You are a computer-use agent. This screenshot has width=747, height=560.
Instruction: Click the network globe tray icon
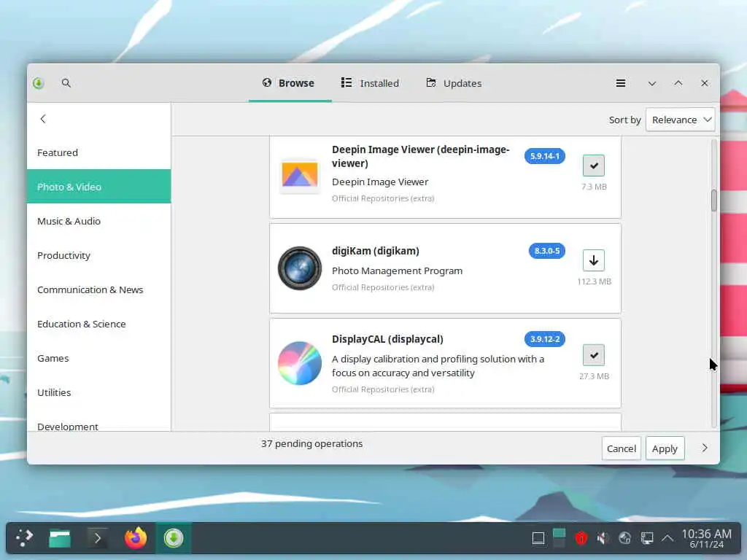tap(624, 539)
